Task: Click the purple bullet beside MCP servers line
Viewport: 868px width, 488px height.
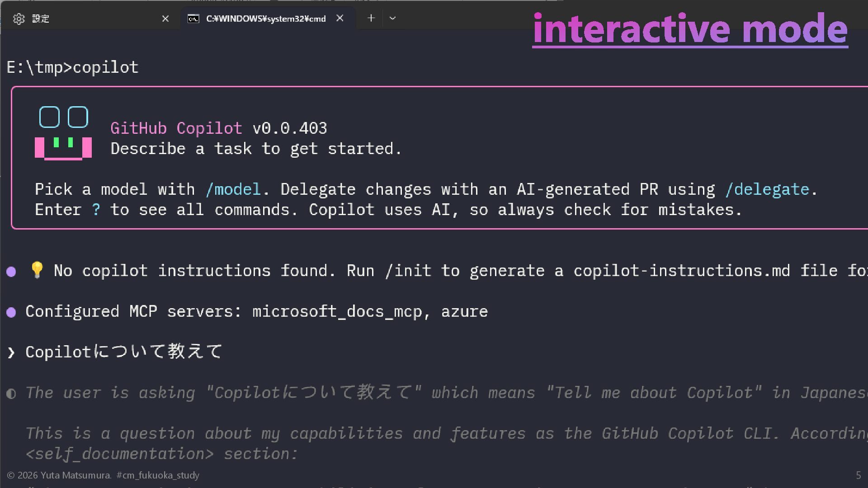Action: (11, 312)
